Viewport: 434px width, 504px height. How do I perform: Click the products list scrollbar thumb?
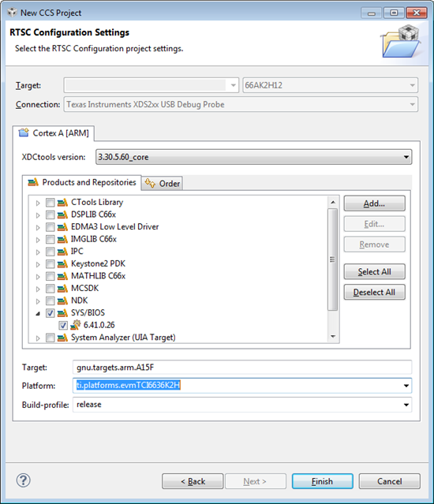coord(332,259)
